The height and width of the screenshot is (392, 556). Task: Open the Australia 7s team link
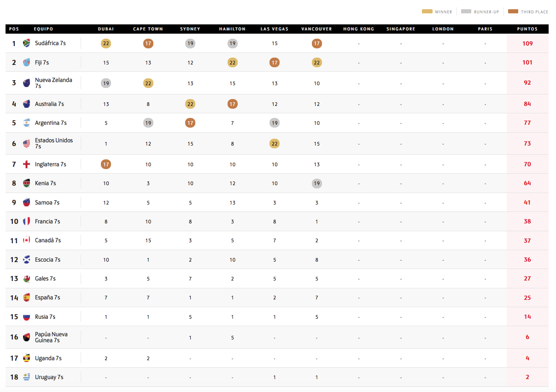pos(49,104)
